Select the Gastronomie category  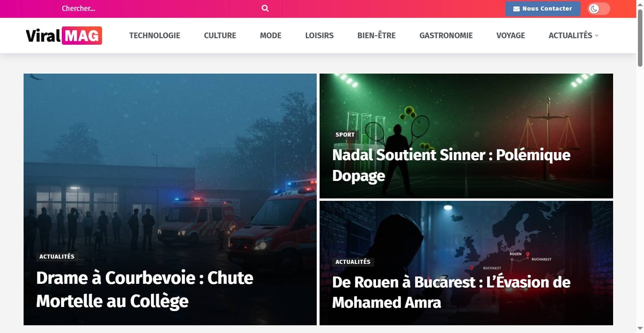(446, 35)
